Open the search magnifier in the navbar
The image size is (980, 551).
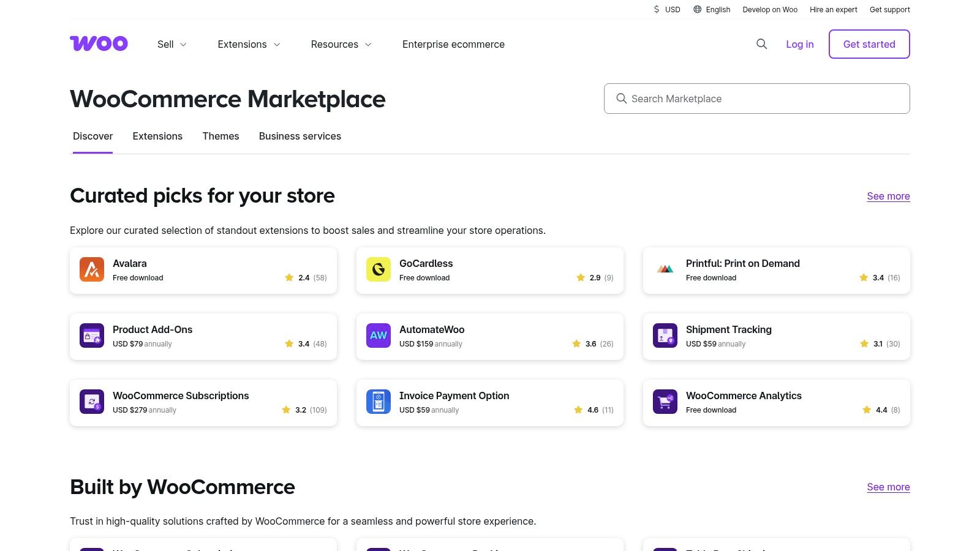click(x=761, y=44)
